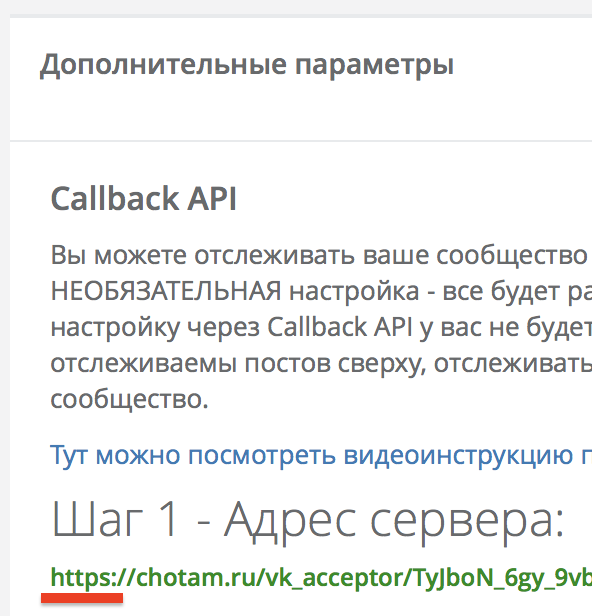Click the word "посмотреть" in the blue link
The image size is (592, 616).
click(262, 456)
